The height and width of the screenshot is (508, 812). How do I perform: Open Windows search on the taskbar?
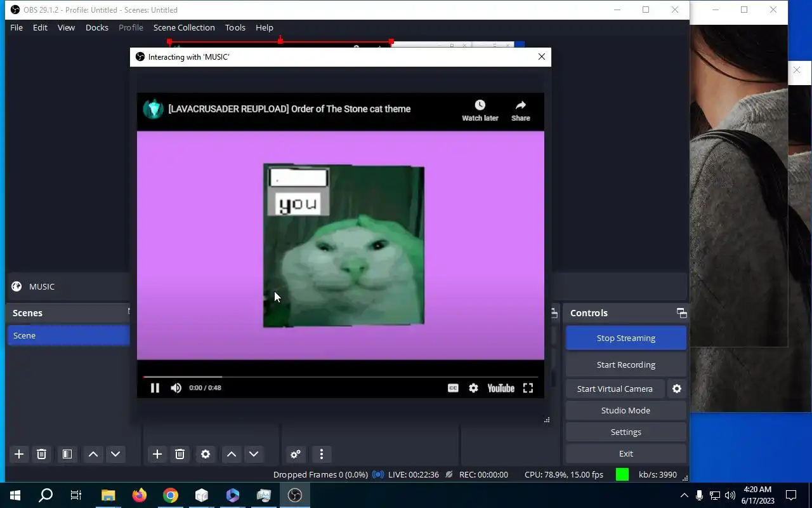click(46, 495)
